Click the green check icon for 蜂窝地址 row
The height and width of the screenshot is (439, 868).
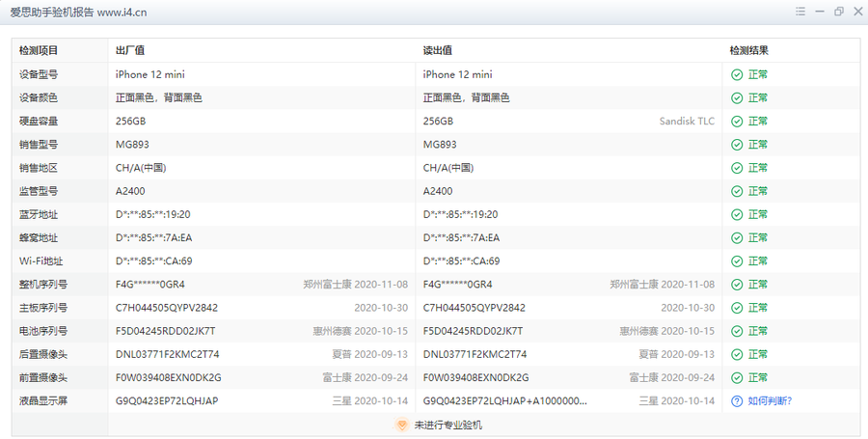pyautogui.click(x=737, y=238)
